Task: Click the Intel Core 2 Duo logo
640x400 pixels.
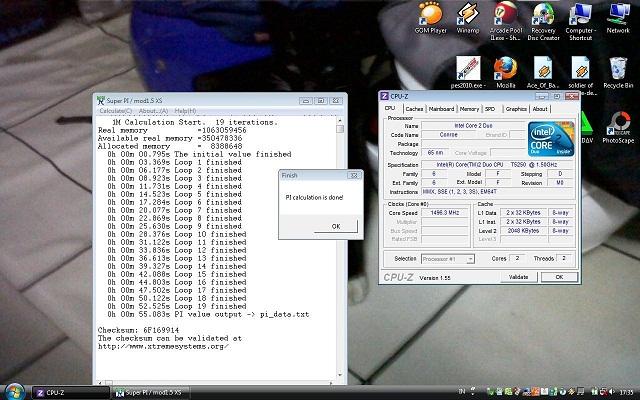Action: click(551, 139)
